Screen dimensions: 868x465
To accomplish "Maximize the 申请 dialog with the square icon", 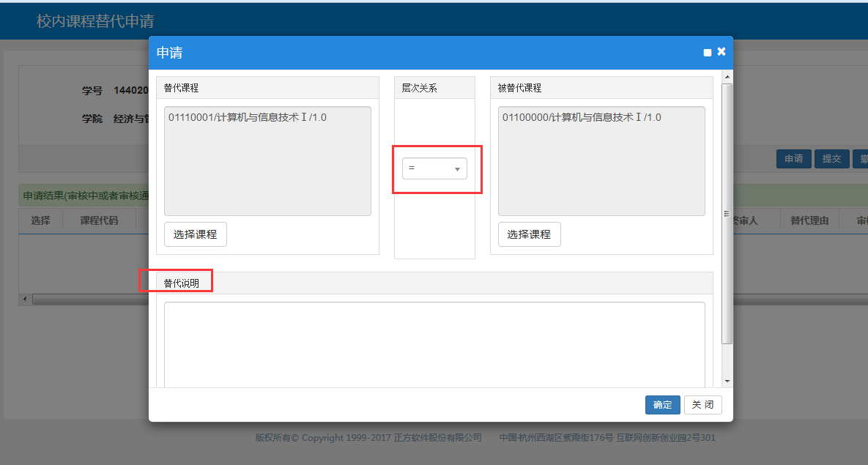I will pyautogui.click(x=708, y=53).
